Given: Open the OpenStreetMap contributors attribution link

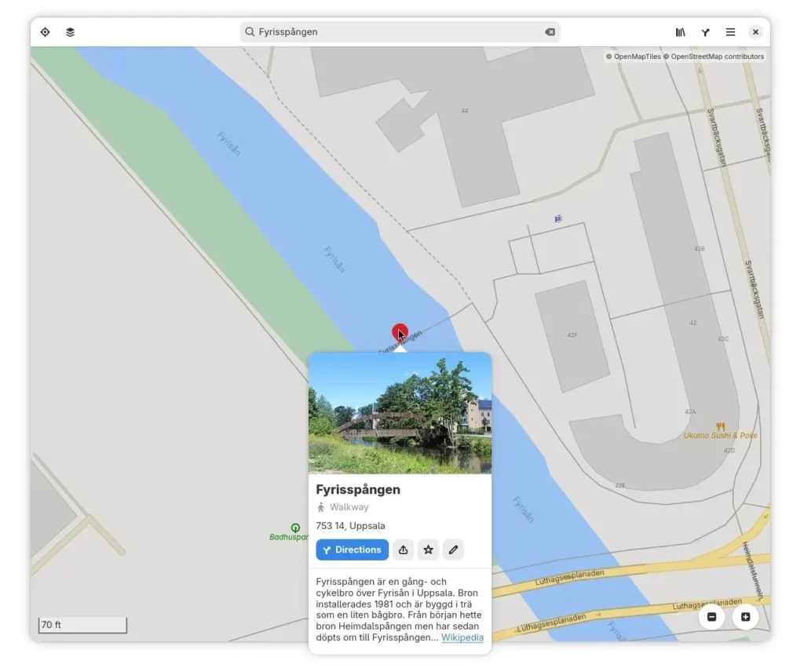Looking at the screenshot, I should [715, 57].
